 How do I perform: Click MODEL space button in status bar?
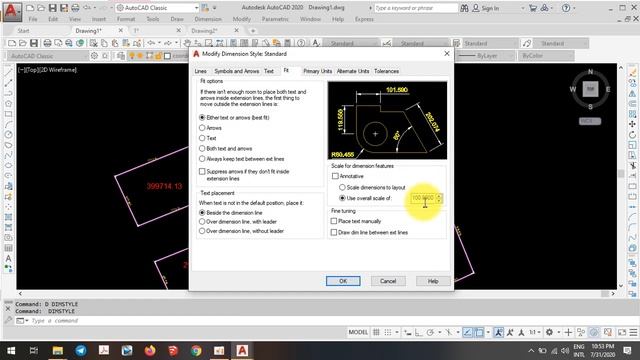click(x=358, y=332)
